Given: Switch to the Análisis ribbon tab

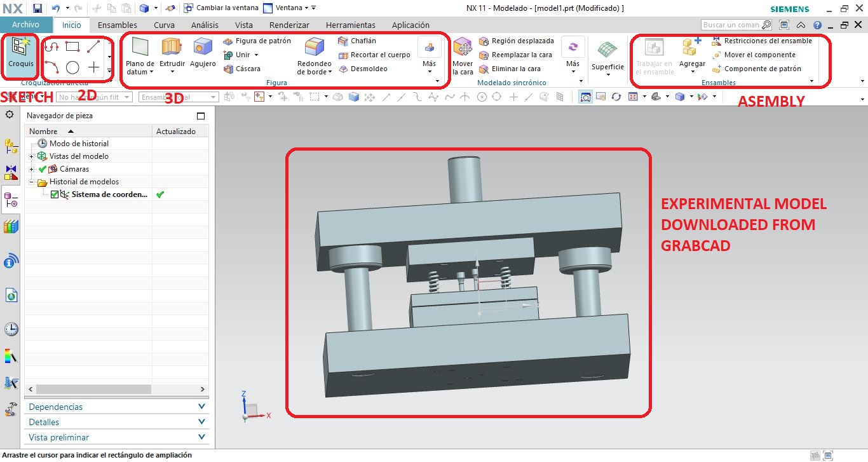Looking at the screenshot, I should click(x=205, y=25).
